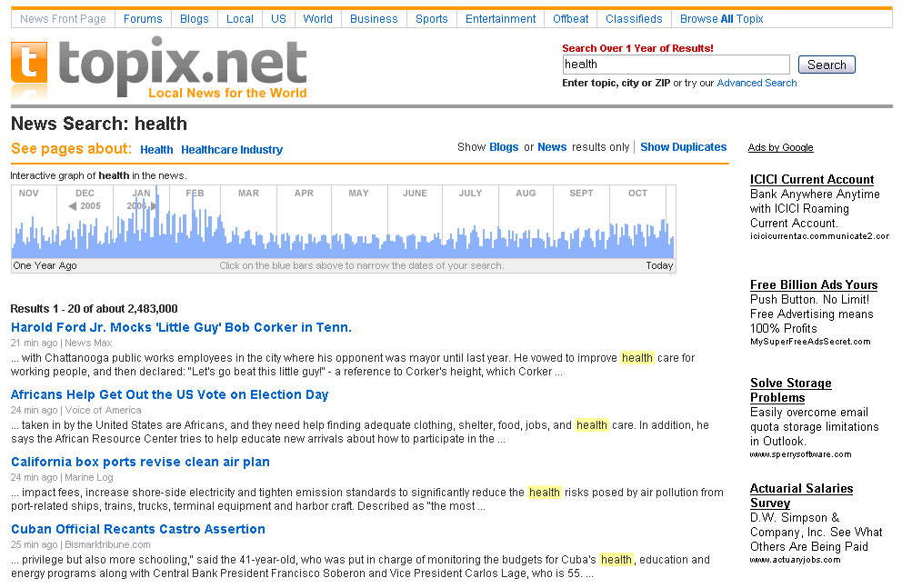
Task: Click the 'News Max' source text
Action: tap(88, 343)
